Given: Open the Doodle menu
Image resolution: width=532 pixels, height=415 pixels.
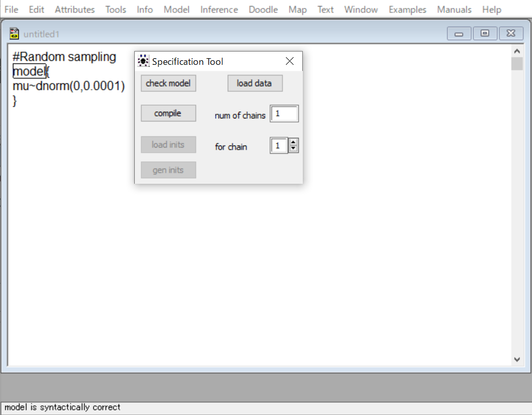Looking at the screenshot, I should (x=263, y=10).
